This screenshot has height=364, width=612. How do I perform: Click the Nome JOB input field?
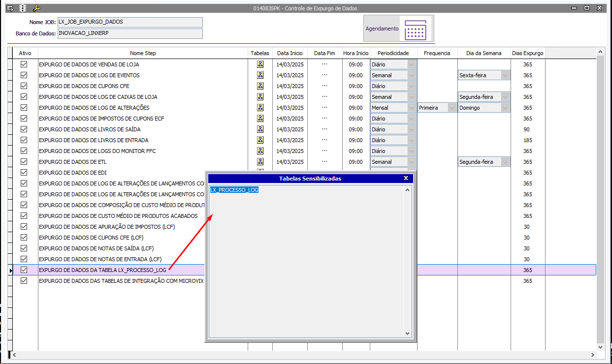click(130, 22)
